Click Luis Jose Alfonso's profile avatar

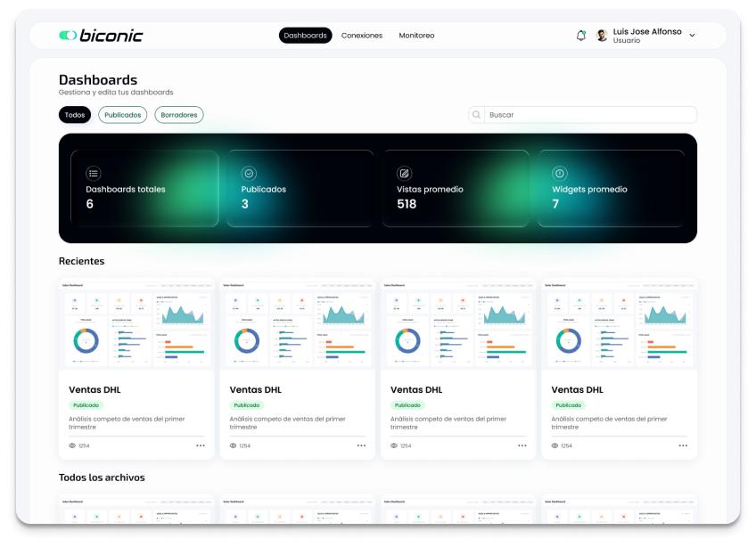602,36
